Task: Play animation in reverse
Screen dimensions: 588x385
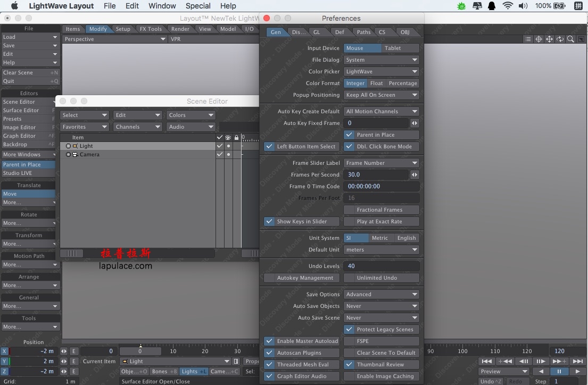Action: (x=541, y=371)
